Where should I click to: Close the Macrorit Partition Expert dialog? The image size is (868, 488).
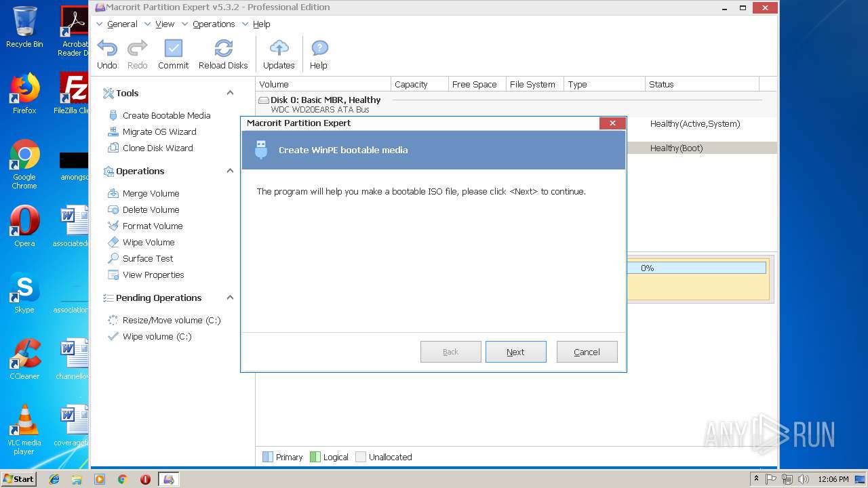point(612,123)
